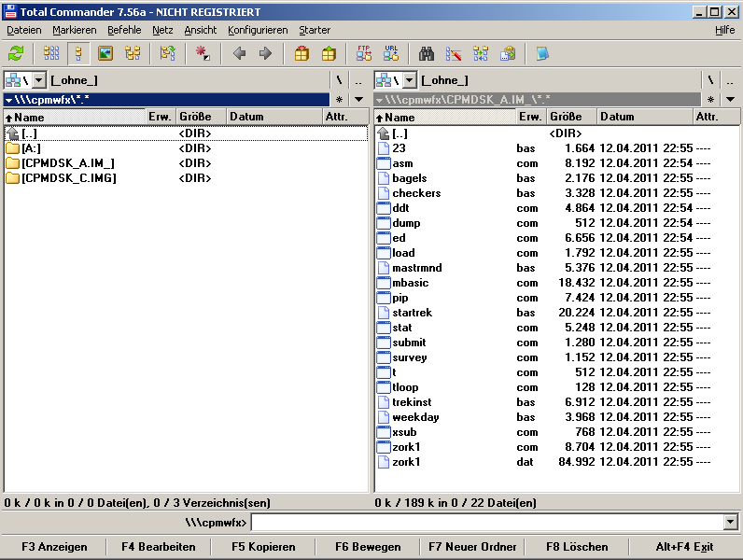The width and height of the screenshot is (743, 560).
Task: Click the left panel parent directory dots button
Action: (x=358, y=80)
